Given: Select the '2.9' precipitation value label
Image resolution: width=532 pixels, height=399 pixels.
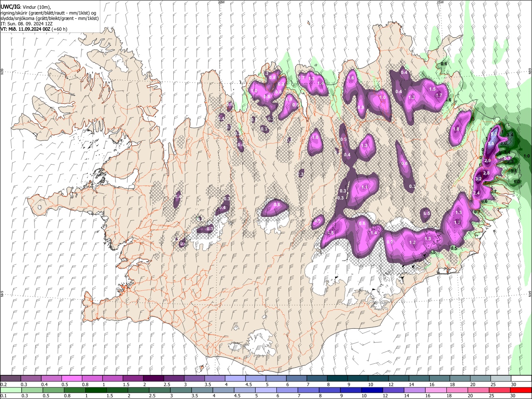Looking at the screenshot, I should coord(488,161).
